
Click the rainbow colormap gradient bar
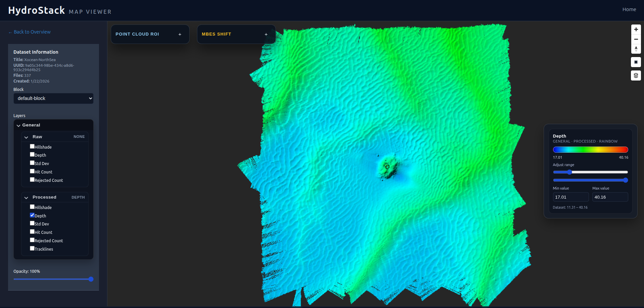point(590,150)
